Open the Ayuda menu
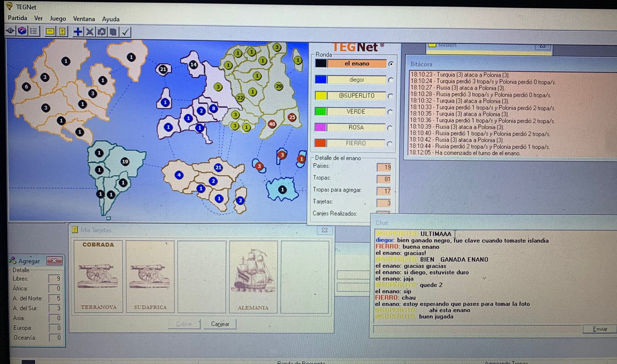This screenshot has height=364, width=617. click(111, 19)
